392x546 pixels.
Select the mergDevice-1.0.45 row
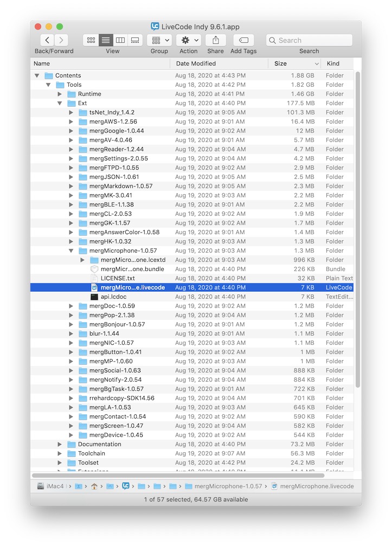(192, 435)
